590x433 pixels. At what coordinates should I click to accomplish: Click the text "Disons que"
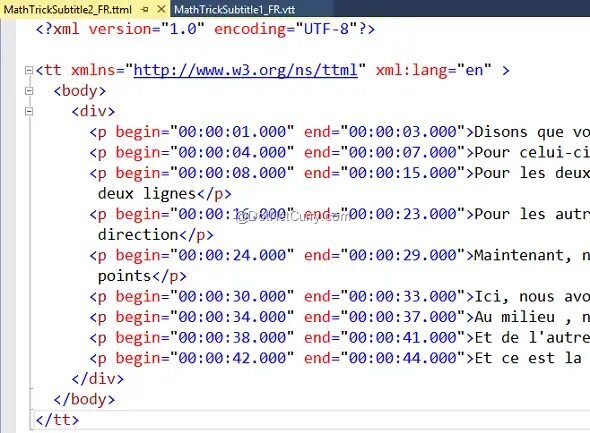click(519, 132)
